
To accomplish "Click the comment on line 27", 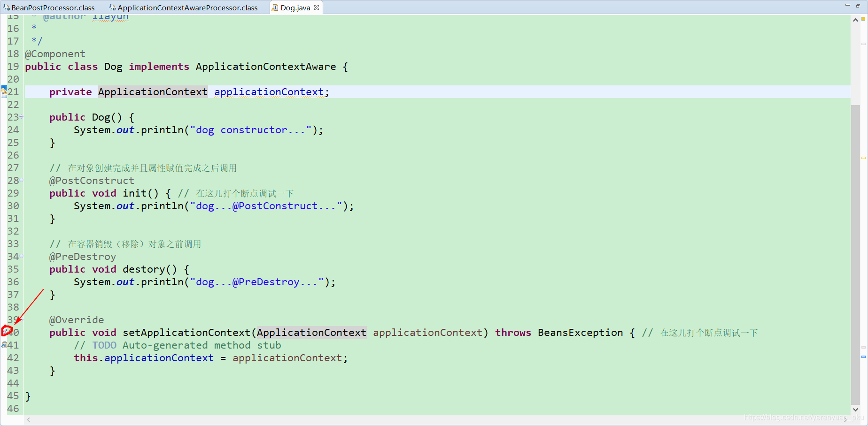I will pos(143,168).
